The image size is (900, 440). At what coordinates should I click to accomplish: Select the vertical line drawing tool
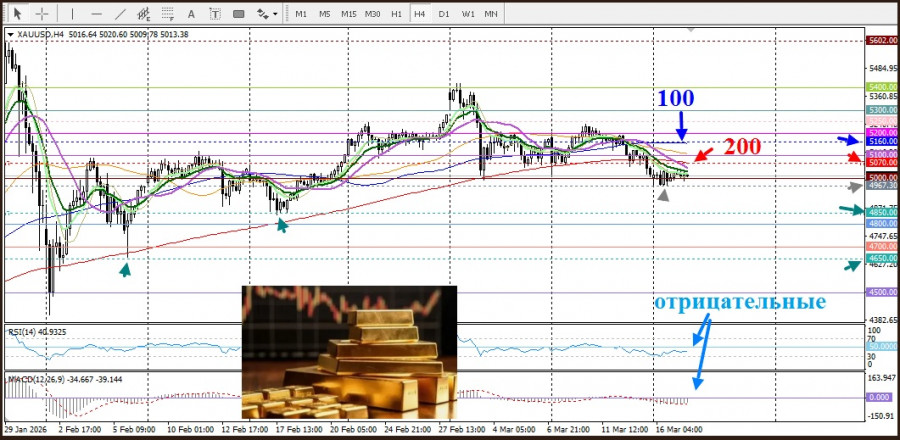tap(73, 14)
